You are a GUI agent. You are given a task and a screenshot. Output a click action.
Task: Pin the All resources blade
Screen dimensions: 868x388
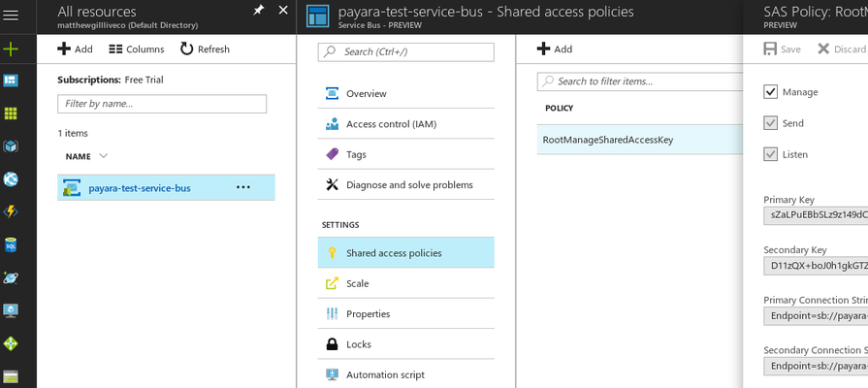pyautogui.click(x=258, y=10)
